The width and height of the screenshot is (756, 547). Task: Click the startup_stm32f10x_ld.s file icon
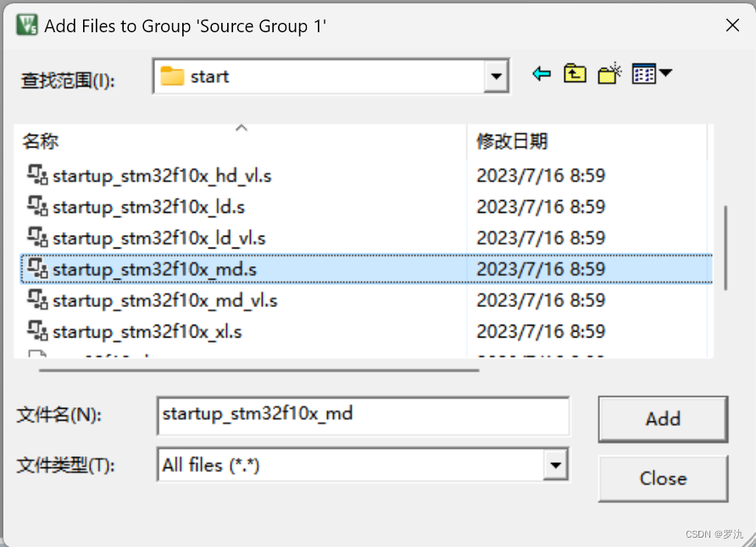click(37, 206)
